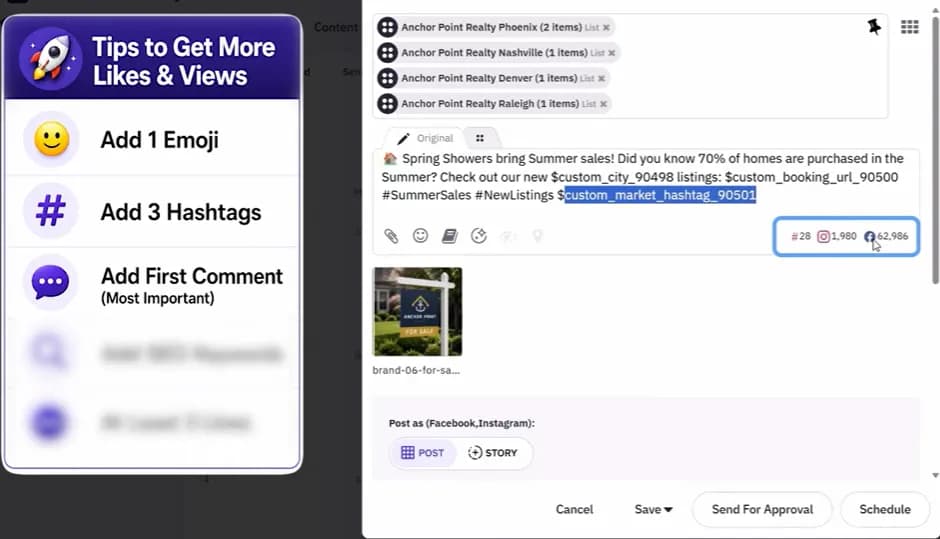Open the customizations tab with the dots icon
Viewport: 940px width, 539px height.
(x=480, y=138)
